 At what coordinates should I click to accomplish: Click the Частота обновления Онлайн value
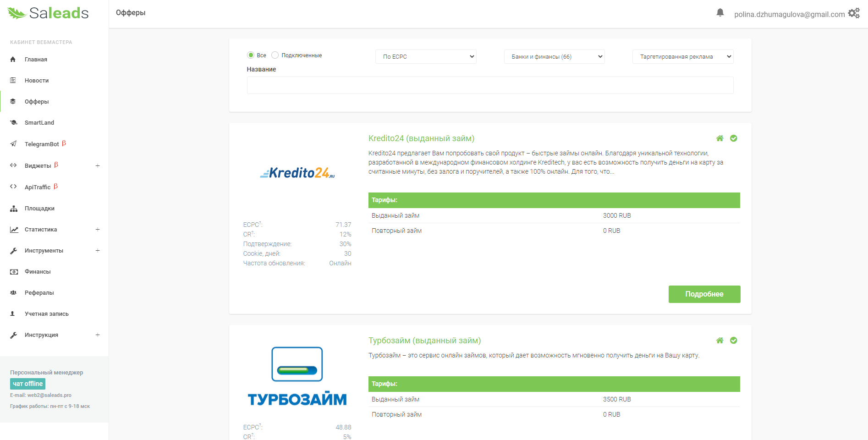coord(340,263)
